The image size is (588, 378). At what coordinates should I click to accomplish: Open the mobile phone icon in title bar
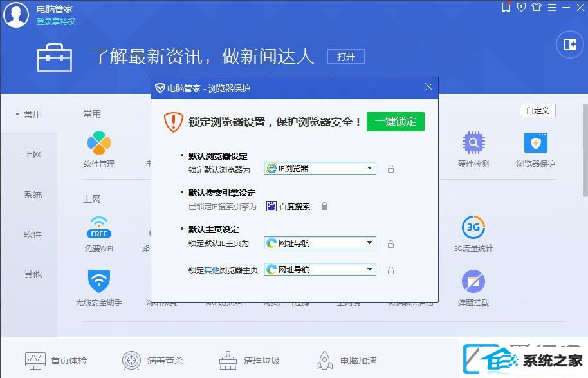tap(506, 7)
